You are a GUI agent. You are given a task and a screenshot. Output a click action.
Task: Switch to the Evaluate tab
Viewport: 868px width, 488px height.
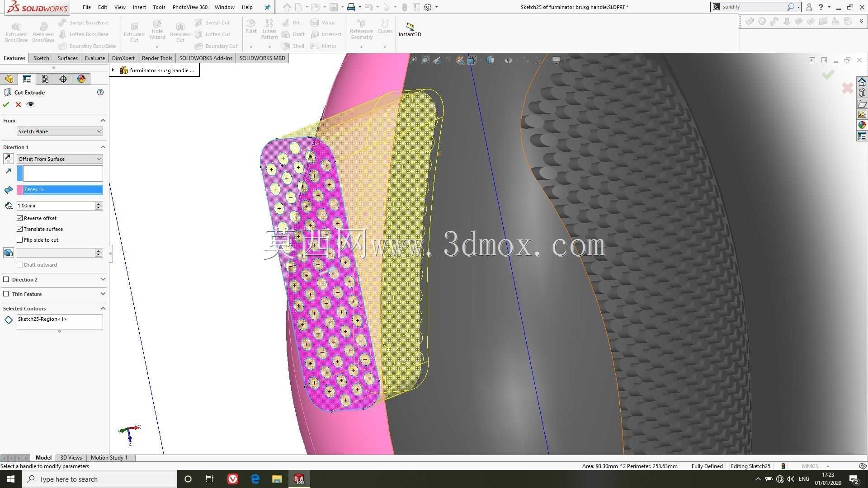(x=95, y=58)
